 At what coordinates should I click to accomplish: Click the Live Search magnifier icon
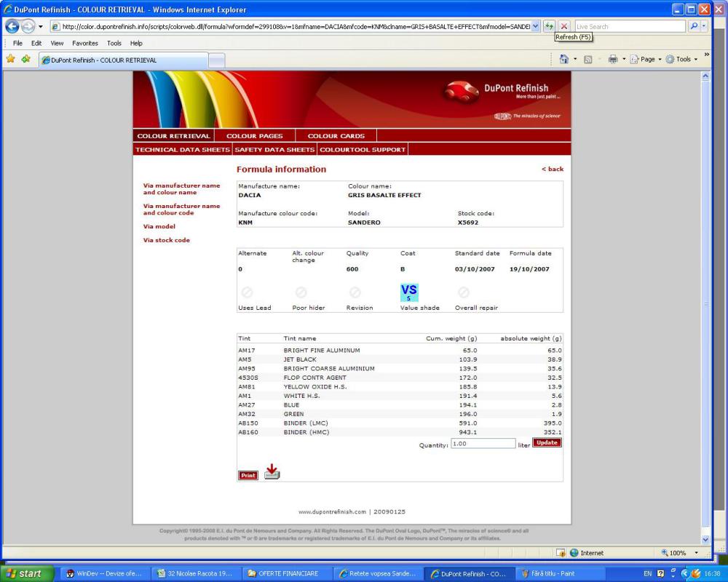[695, 26]
